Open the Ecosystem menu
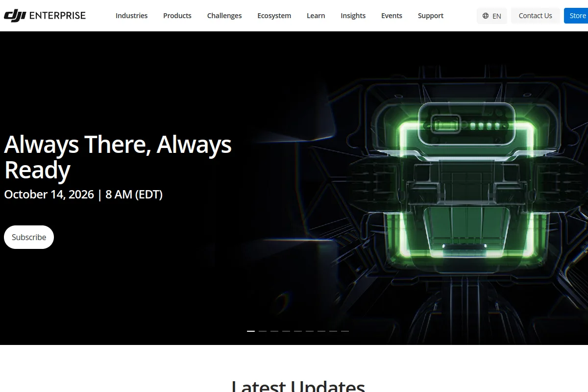Viewport: 588px width, 392px height. 274,16
